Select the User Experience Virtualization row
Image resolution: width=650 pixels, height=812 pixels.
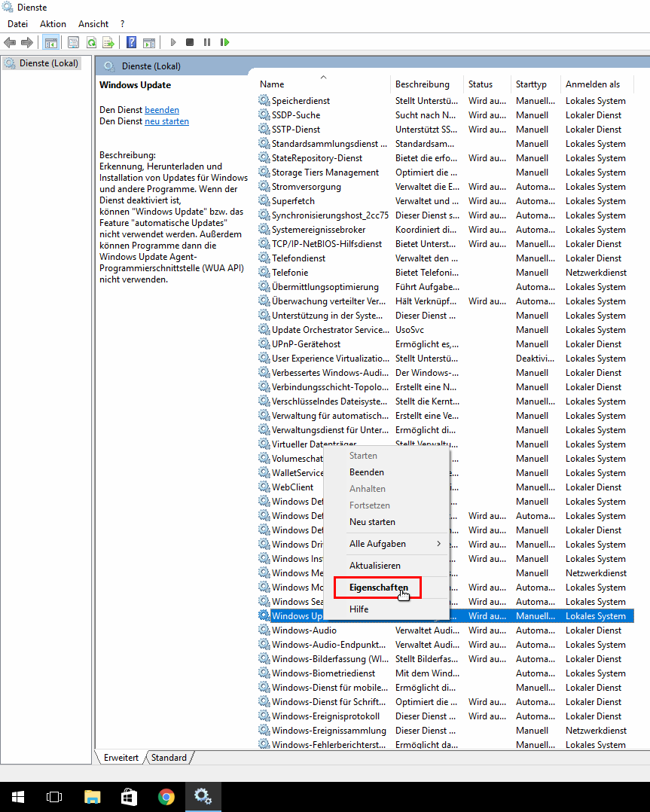445,359
